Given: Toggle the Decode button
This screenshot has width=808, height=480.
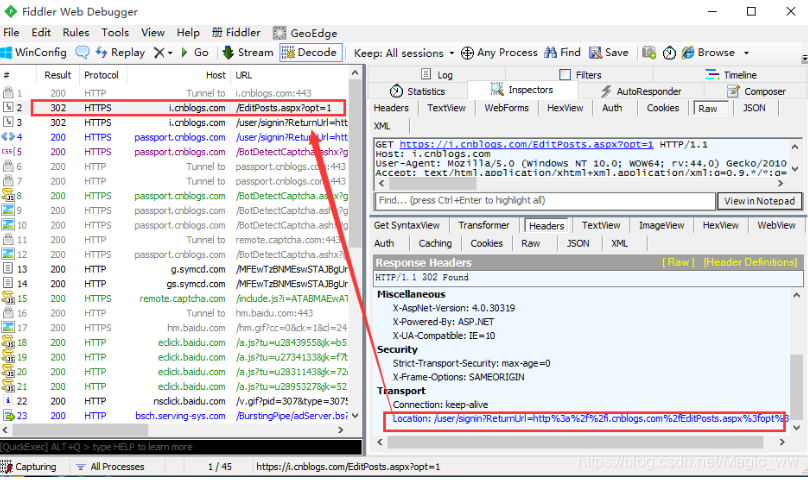Looking at the screenshot, I should pyautogui.click(x=310, y=53).
